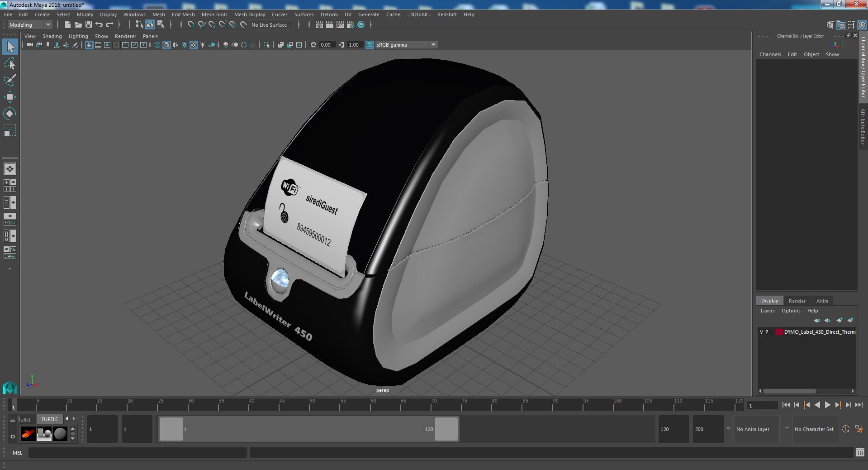The height and width of the screenshot is (470, 868).
Task: Play the animation backwards
Action: 817,405
